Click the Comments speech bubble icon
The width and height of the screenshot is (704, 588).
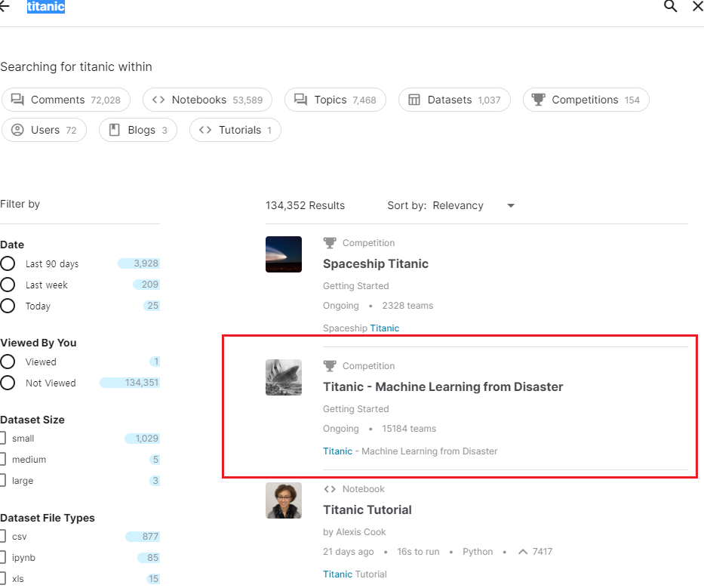(17, 100)
